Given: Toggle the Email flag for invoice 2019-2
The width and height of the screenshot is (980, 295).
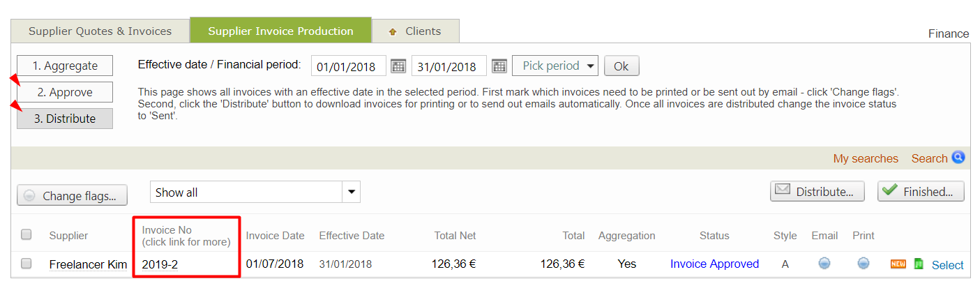Looking at the screenshot, I should coord(824,264).
